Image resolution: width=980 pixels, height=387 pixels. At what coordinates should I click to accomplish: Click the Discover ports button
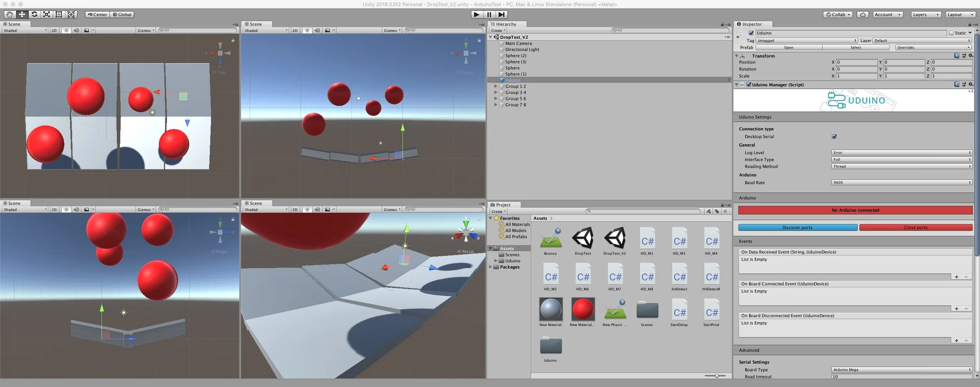point(797,228)
